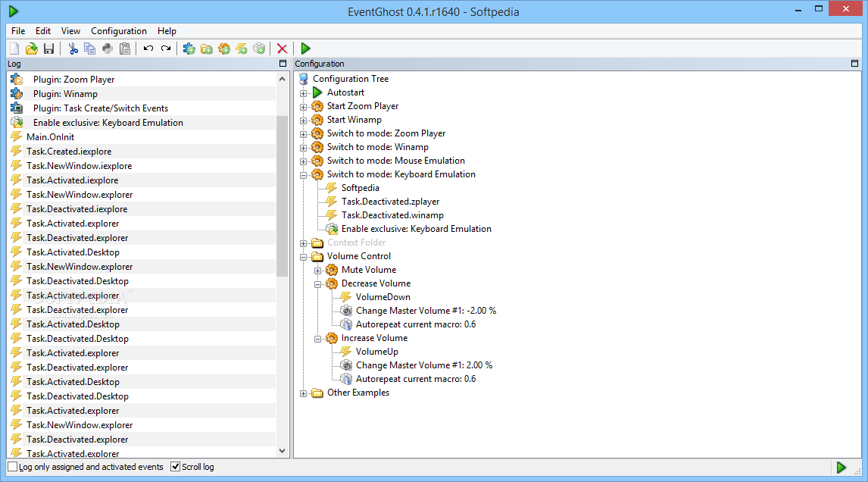Click the Zoom Player plugin icon in log
Screen dimensions: 868x482
[17, 80]
